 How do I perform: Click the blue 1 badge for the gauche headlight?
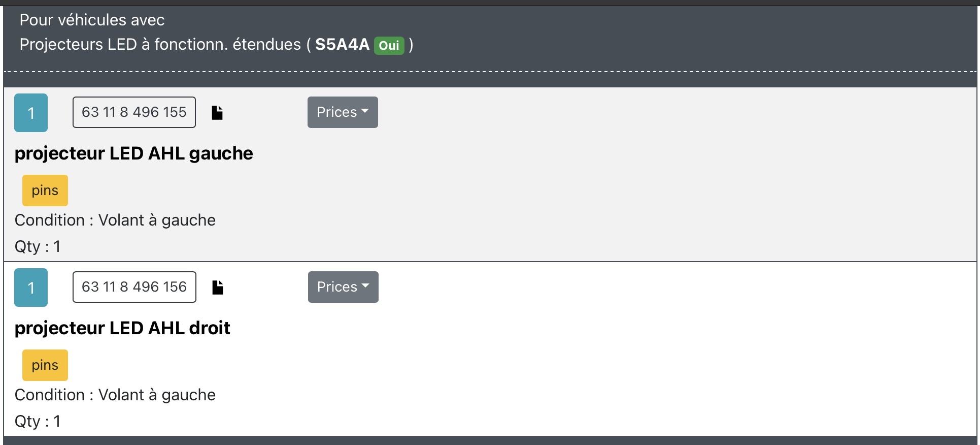[31, 113]
